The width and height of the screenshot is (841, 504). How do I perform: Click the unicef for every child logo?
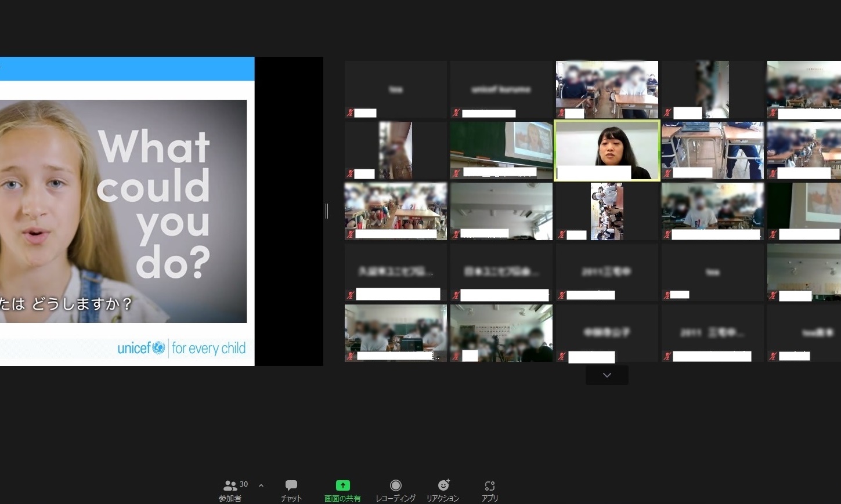(x=181, y=348)
